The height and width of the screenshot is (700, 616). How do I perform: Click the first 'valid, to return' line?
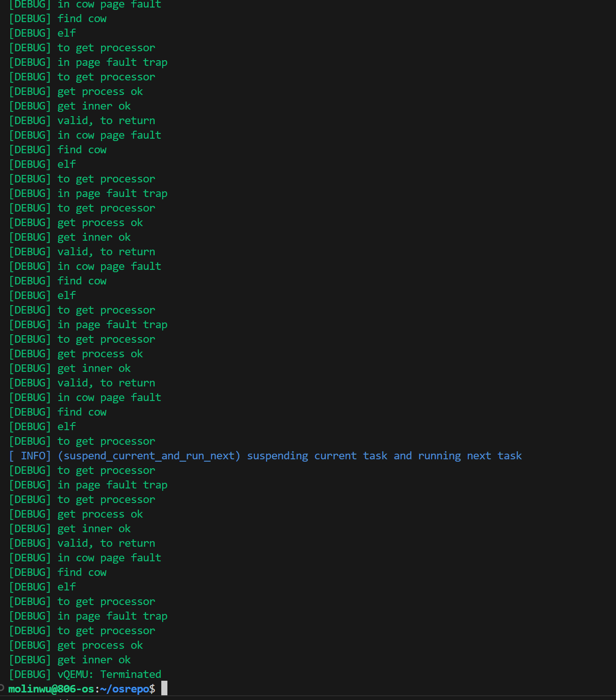106,120
